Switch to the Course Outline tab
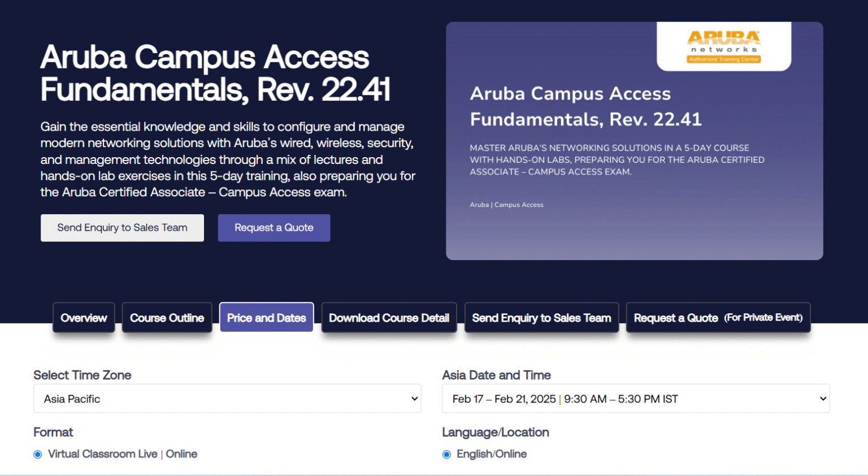This screenshot has width=868, height=476. [167, 318]
